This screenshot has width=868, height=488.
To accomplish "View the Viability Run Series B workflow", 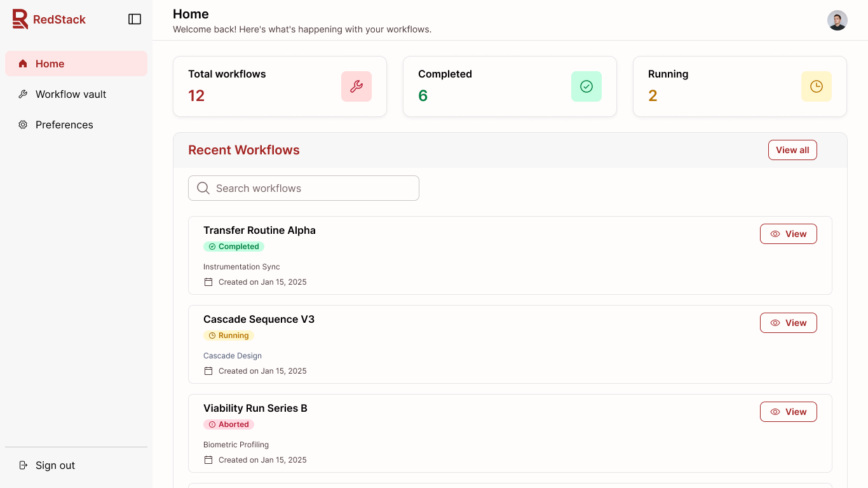I will 789,412.
